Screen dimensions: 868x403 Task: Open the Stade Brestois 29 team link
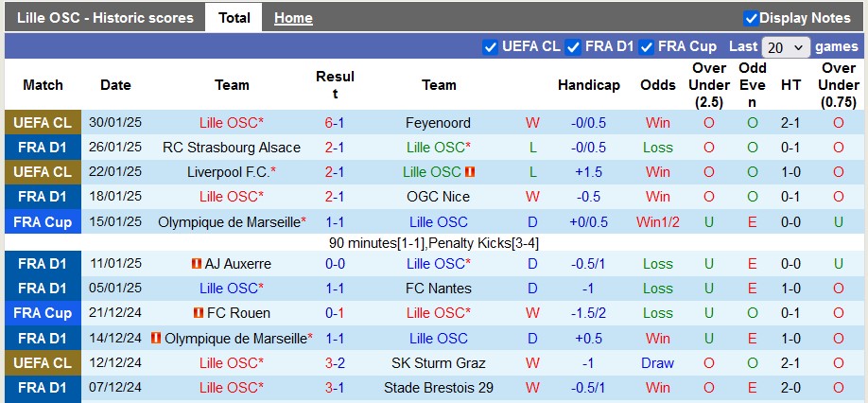click(439, 388)
